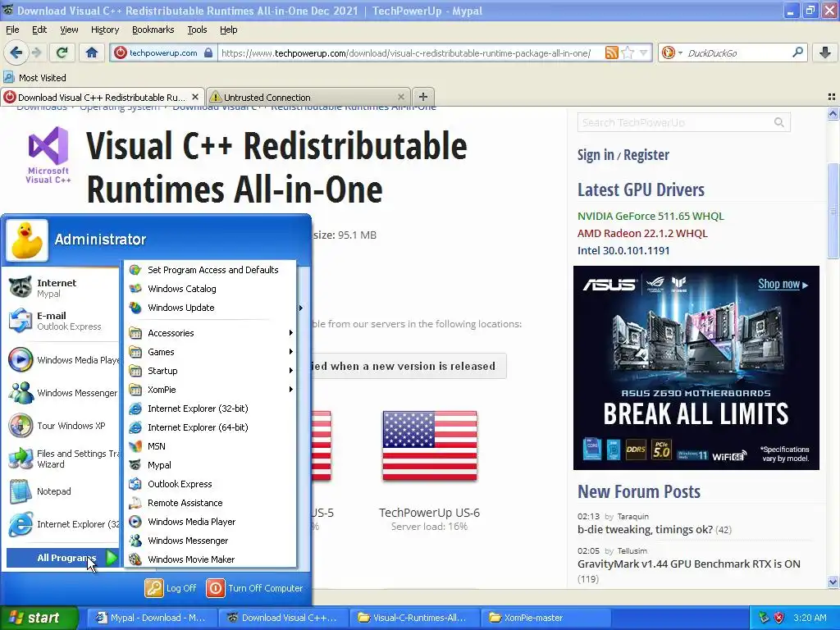
Task: Click the Register link
Action: tap(646, 155)
